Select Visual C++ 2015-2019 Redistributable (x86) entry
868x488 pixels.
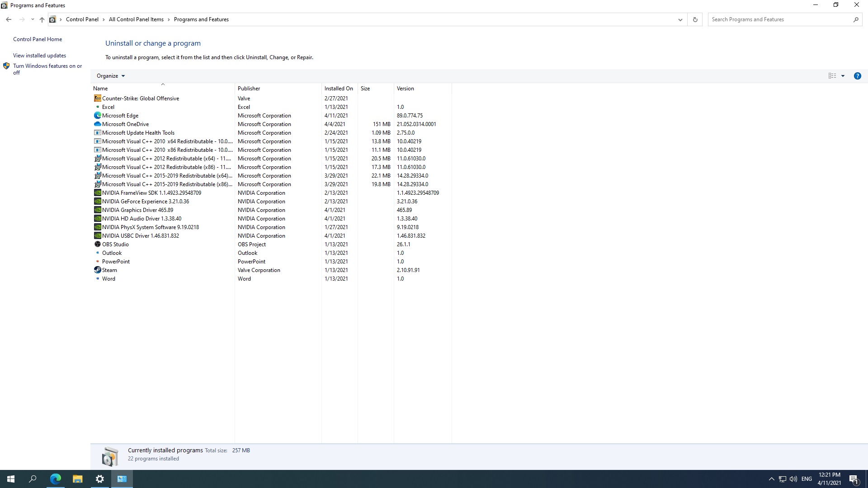point(271,184)
